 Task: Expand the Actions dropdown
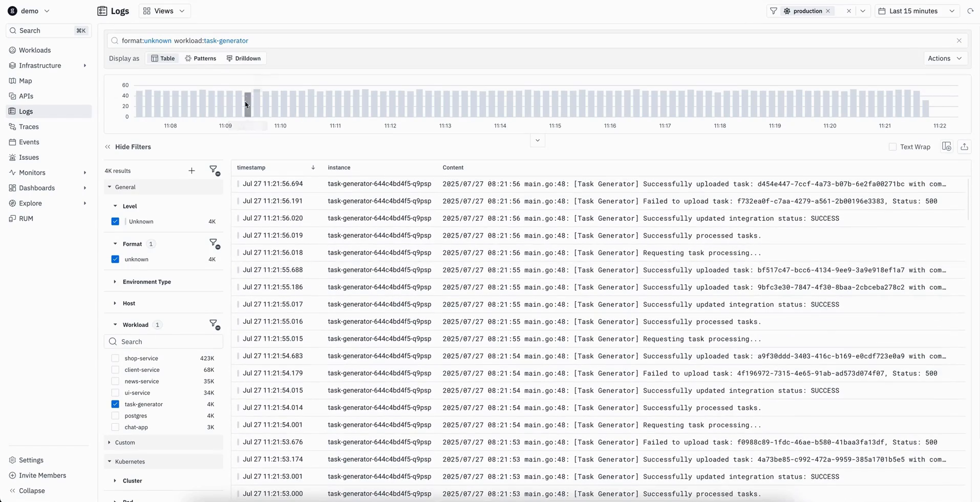click(944, 58)
